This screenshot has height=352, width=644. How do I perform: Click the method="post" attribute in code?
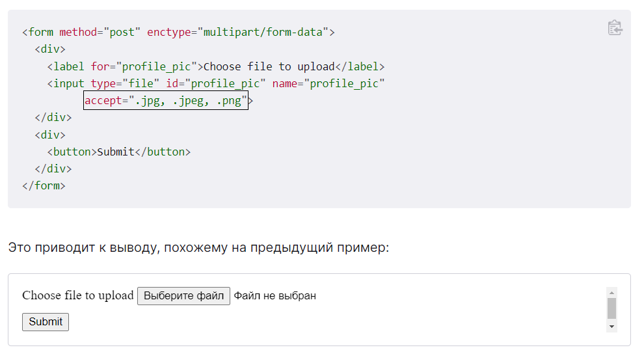tap(100, 32)
